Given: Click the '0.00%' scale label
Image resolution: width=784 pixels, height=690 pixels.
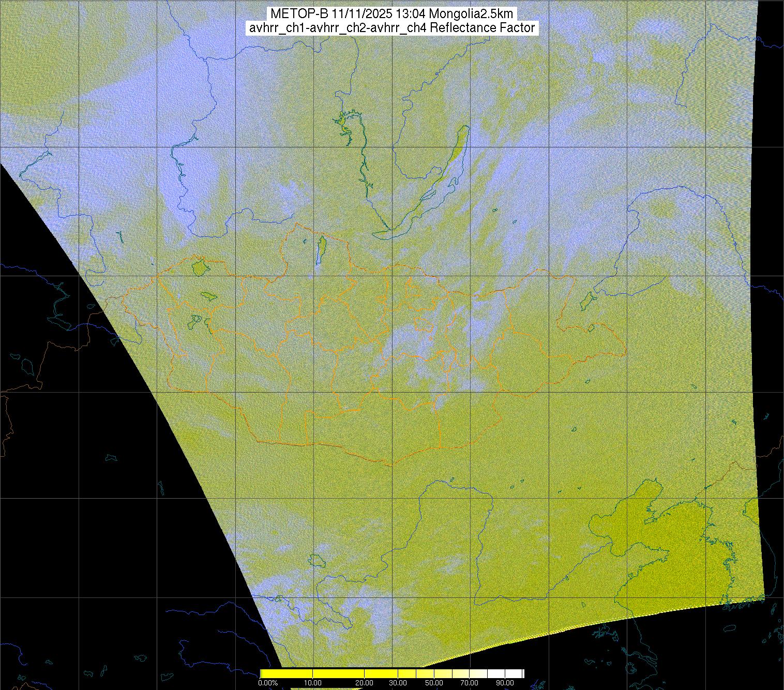Looking at the screenshot, I should tap(268, 683).
